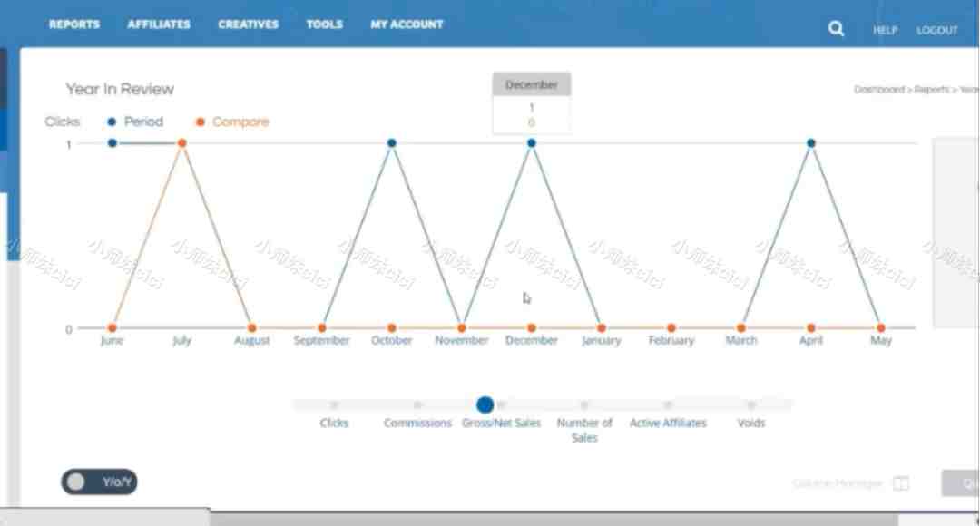Click the October Period data point

point(391,143)
